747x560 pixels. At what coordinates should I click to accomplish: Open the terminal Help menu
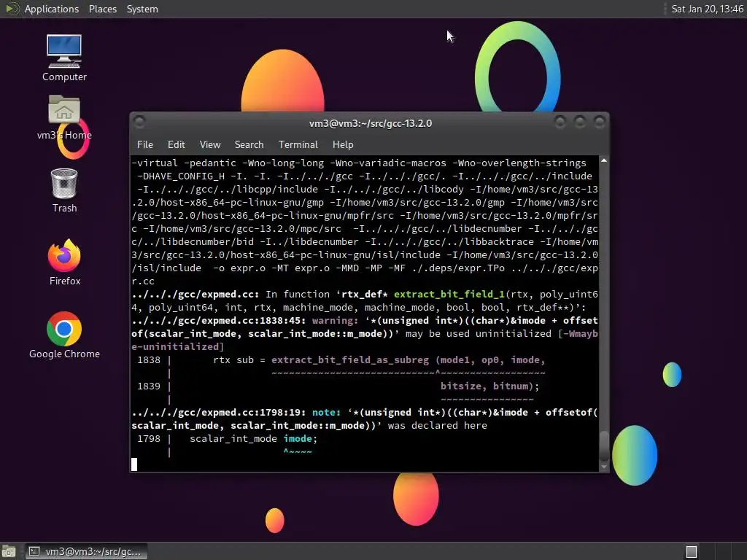click(x=343, y=144)
